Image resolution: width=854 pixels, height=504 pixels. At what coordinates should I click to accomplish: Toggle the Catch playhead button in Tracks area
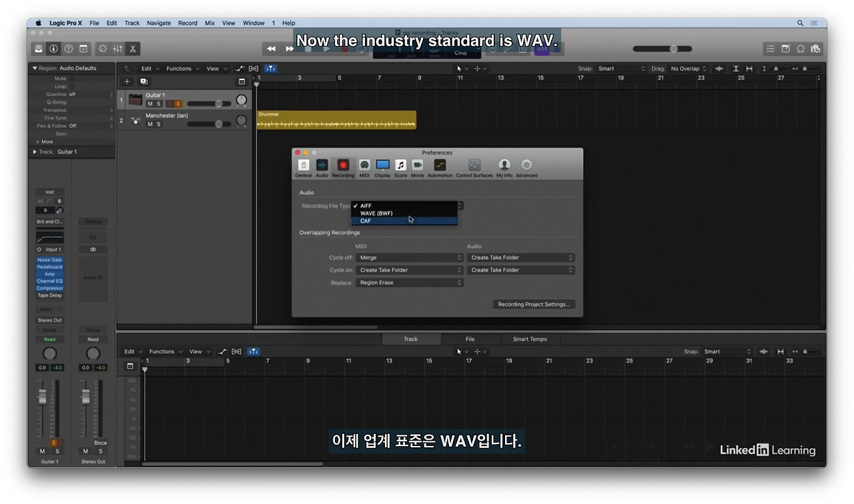click(270, 69)
